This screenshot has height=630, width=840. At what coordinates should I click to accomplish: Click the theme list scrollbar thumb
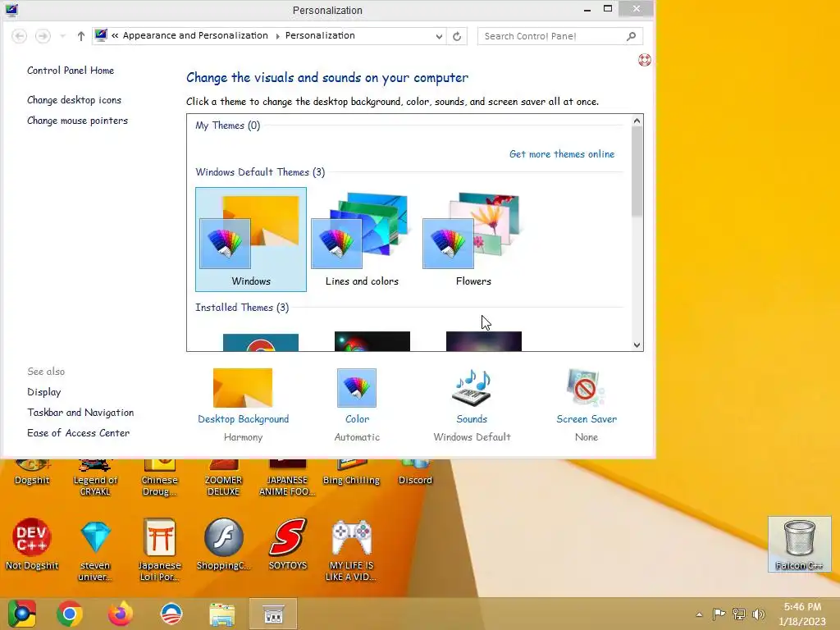[x=637, y=171]
